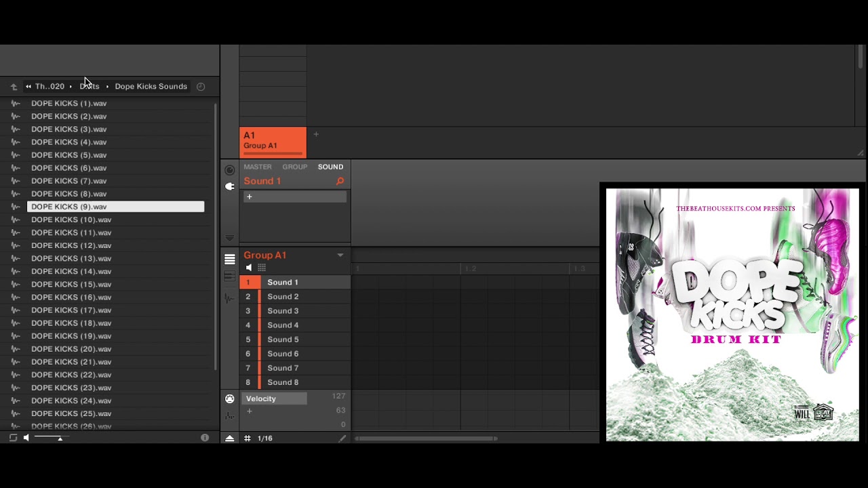This screenshot has height=488, width=868.
Task: Toggle the step grid hash icon
Action: tap(248, 439)
